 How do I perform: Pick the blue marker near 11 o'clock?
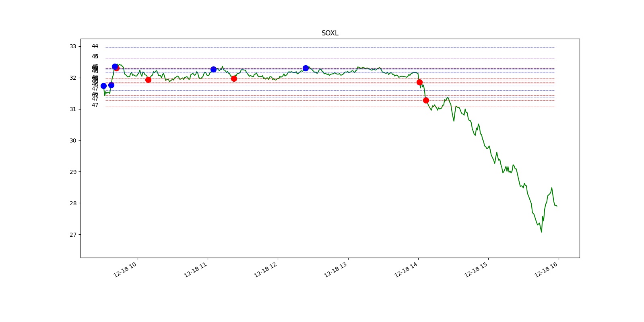213,69
